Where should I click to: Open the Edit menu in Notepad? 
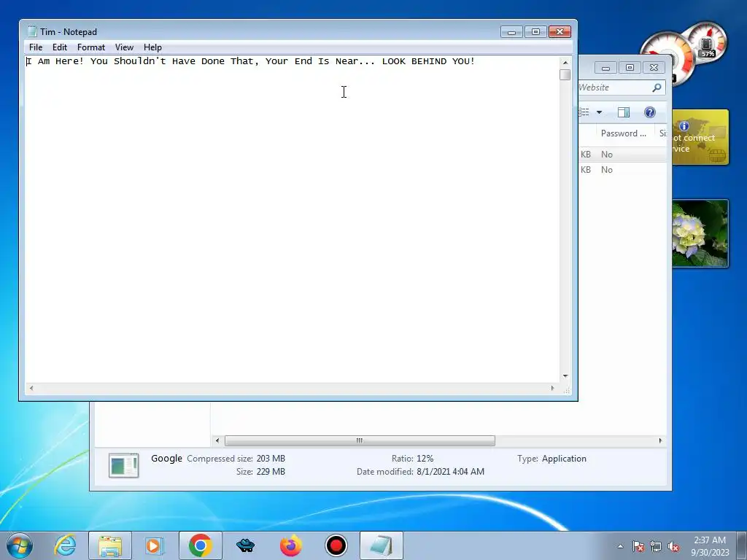pos(60,47)
